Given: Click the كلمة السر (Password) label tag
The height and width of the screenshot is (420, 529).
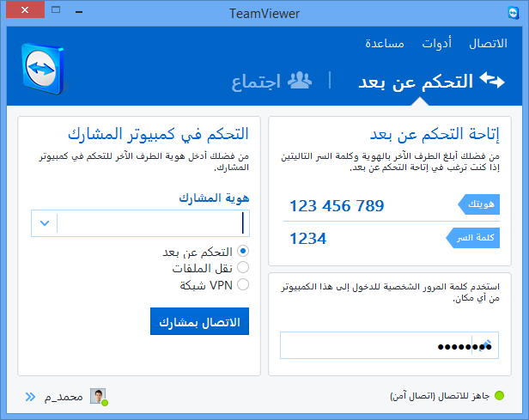Looking at the screenshot, I should (x=472, y=238).
